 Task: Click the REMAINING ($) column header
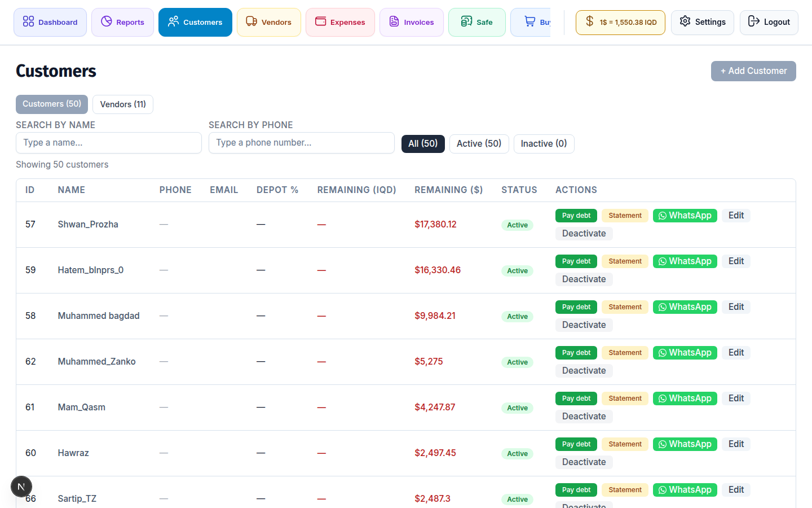[449, 190]
